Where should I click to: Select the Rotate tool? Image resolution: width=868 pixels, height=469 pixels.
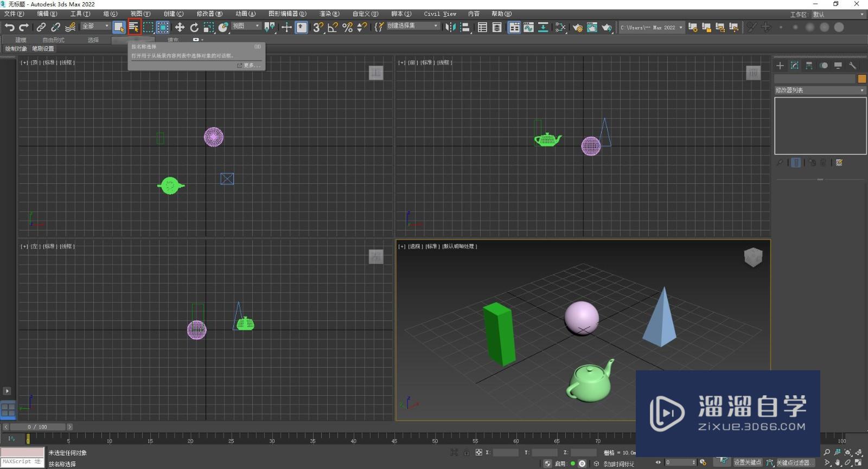coord(194,27)
